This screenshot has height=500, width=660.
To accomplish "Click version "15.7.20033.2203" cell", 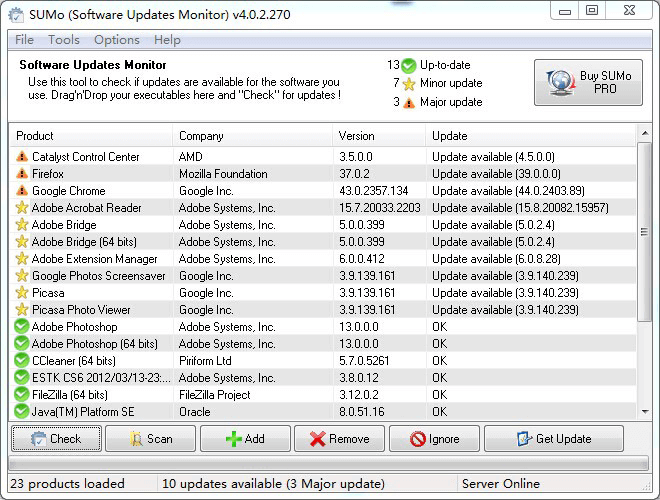I will (380, 207).
